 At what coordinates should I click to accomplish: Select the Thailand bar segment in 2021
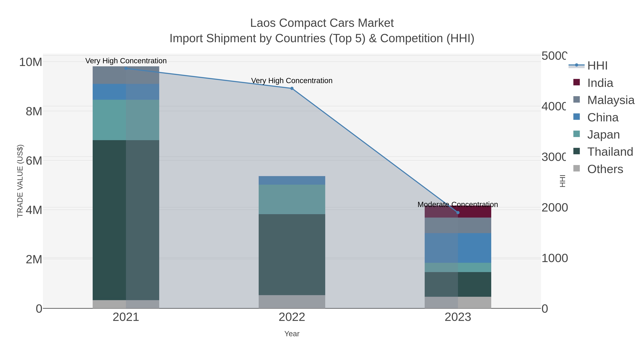click(126, 220)
